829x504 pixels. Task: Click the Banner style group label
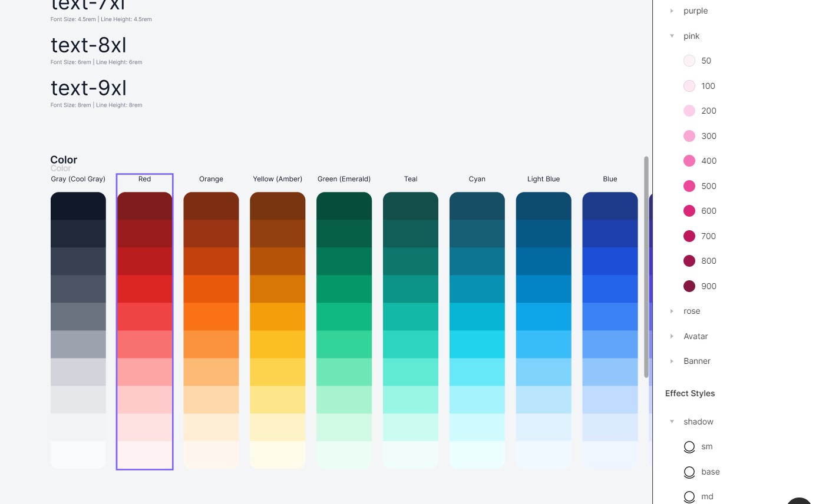click(697, 361)
